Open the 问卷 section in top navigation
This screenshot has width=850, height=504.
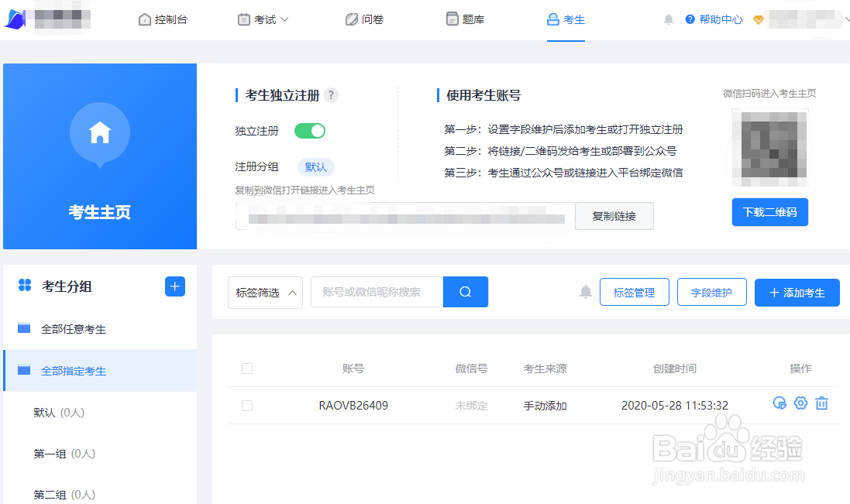[x=364, y=19]
